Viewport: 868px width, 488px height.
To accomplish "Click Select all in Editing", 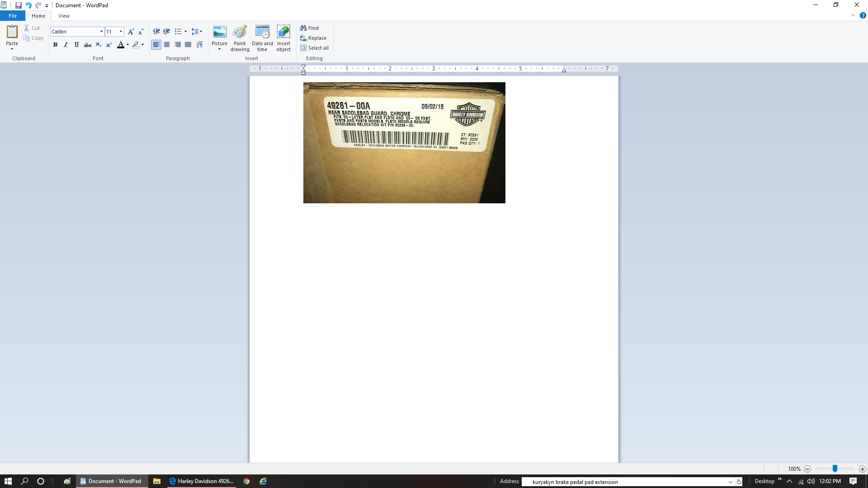I will point(314,48).
